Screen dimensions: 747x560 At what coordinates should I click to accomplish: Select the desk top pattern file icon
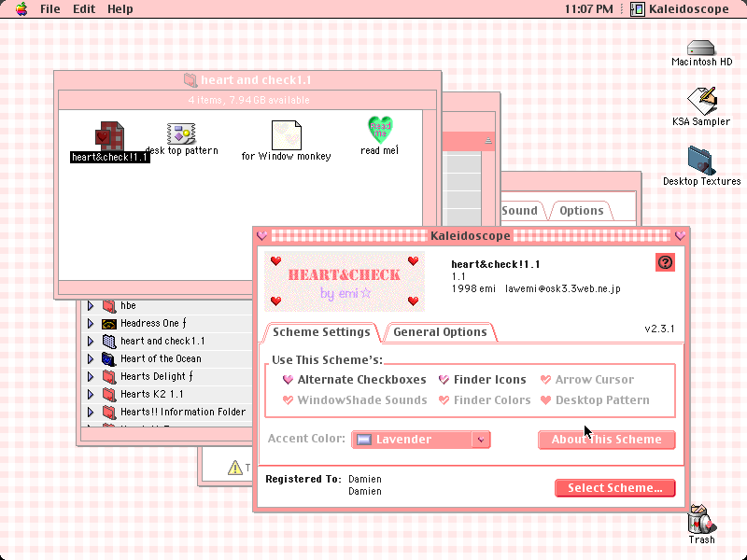point(181,133)
